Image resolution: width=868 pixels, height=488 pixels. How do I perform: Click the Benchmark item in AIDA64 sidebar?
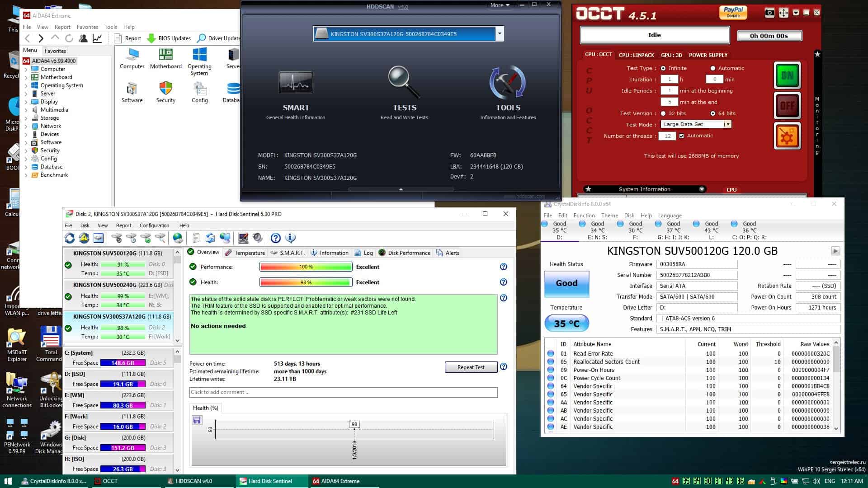(54, 174)
